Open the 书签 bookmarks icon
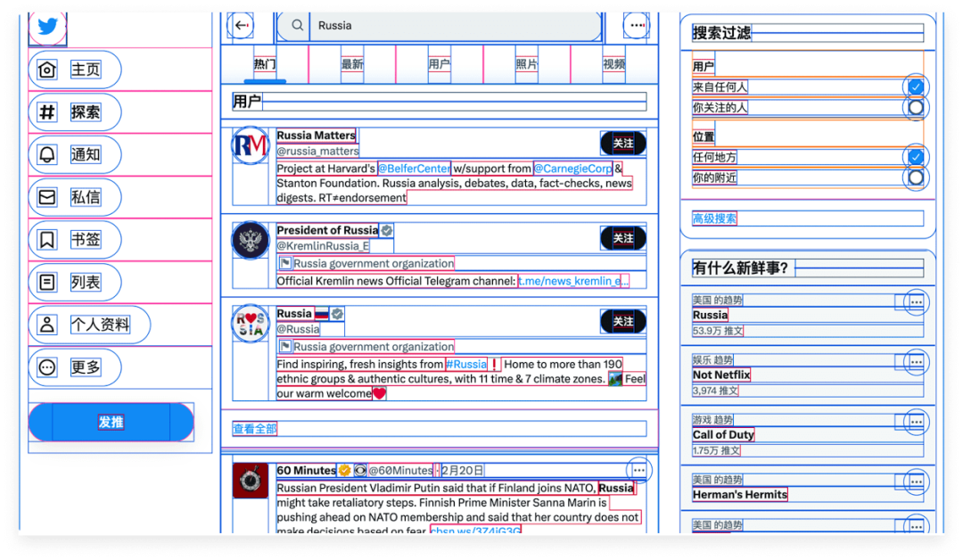This screenshot has height=560, width=963. 47,240
